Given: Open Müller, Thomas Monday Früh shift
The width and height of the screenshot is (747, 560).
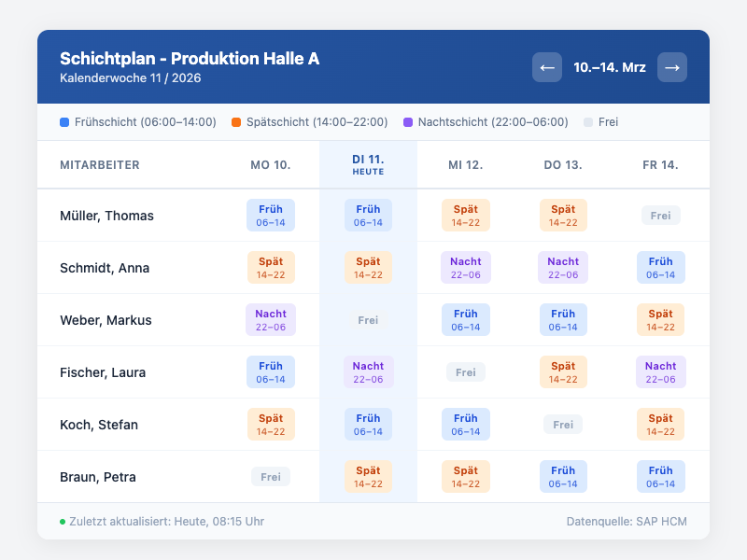Looking at the screenshot, I should 271,215.
